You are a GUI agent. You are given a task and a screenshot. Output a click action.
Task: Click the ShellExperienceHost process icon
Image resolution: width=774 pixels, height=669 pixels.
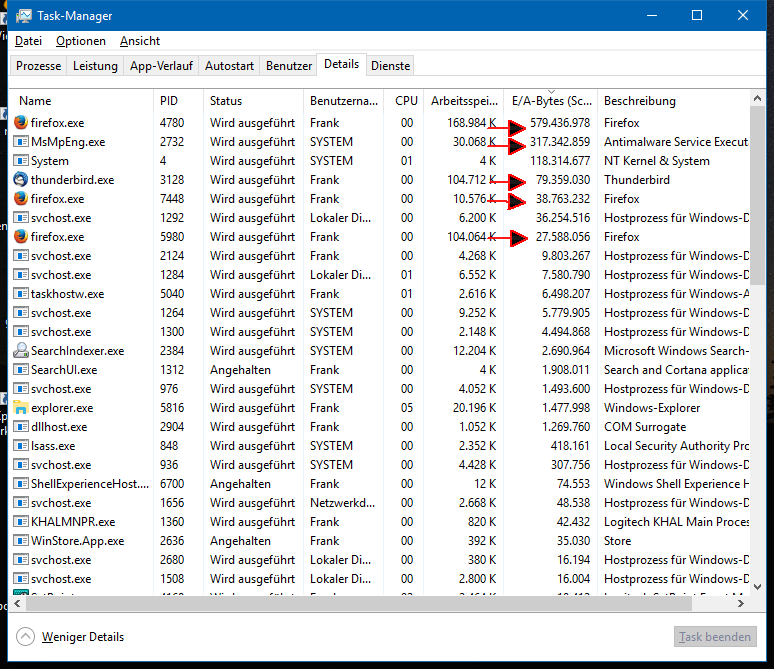click(x=21, y=484)
